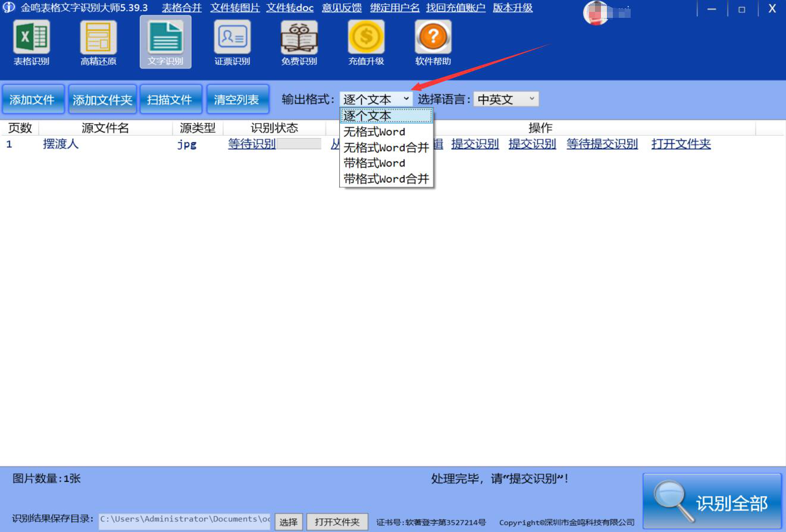Open the 高精还原 feature icon
This screenshot has width=786, height=532.
point(98,42)
